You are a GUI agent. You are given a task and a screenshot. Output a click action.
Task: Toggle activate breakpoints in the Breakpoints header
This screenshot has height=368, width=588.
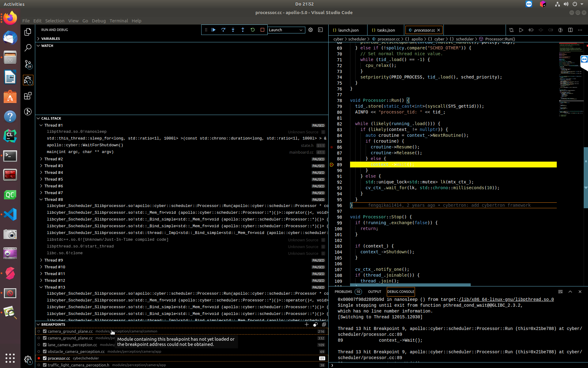(x=315, y=324)
